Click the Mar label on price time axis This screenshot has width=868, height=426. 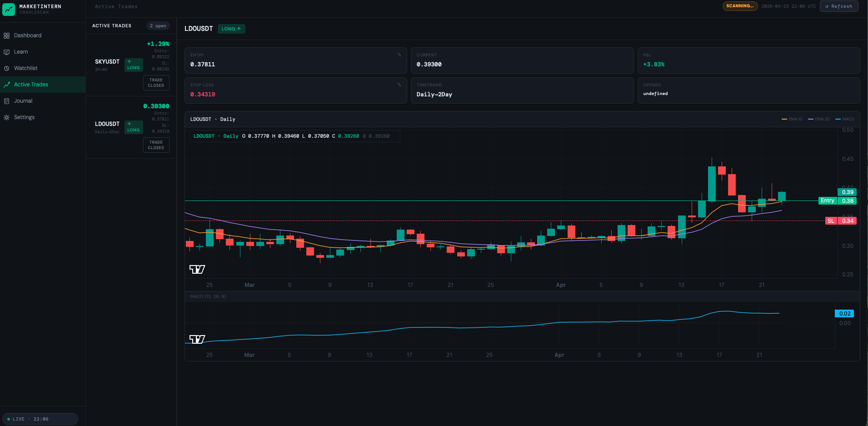pyautogui.click(x=249, y=285)
